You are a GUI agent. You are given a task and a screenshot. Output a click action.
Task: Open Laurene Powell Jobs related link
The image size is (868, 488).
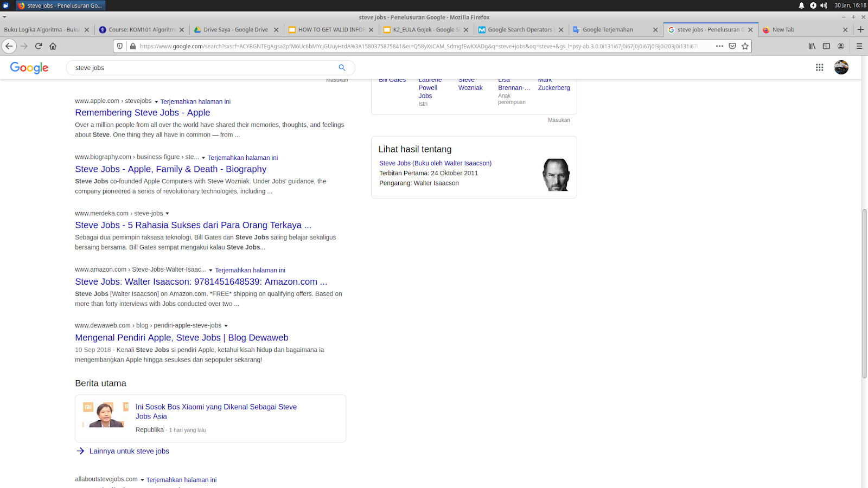[430, 88]
